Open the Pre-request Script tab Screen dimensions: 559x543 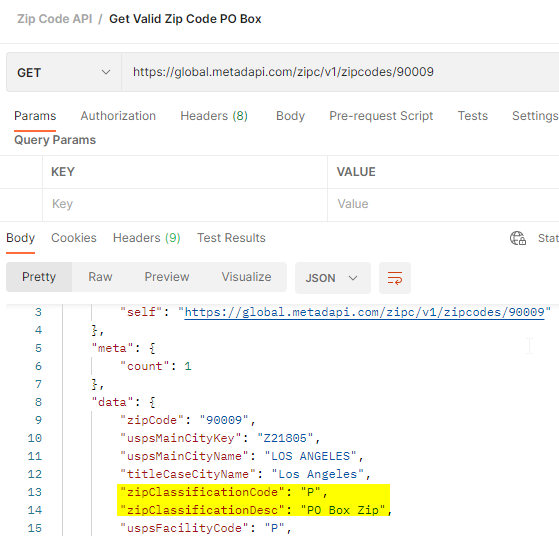(x=381, y=116)
